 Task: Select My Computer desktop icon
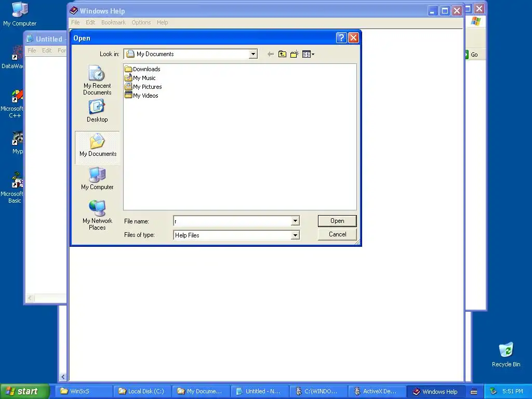point(20,14)
